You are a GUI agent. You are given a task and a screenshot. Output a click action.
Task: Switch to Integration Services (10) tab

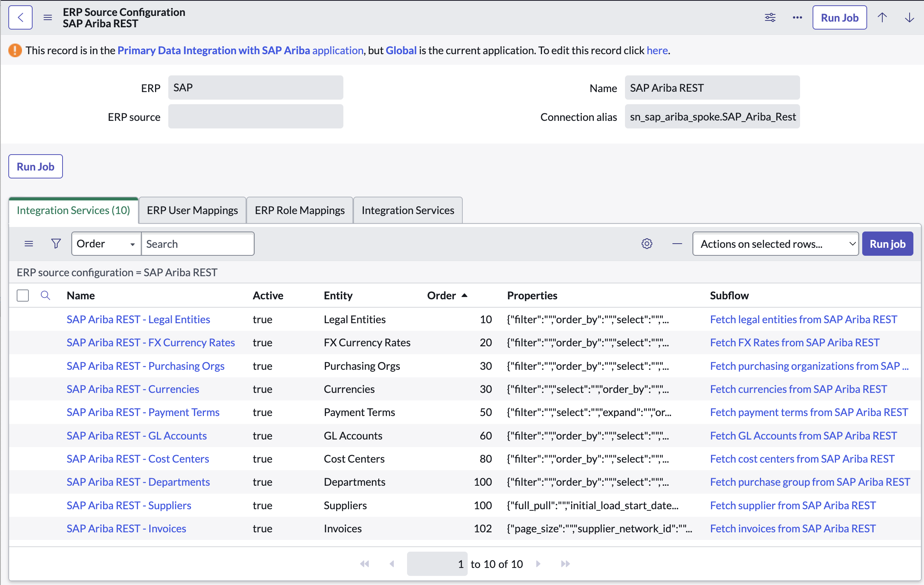(73, 210)
